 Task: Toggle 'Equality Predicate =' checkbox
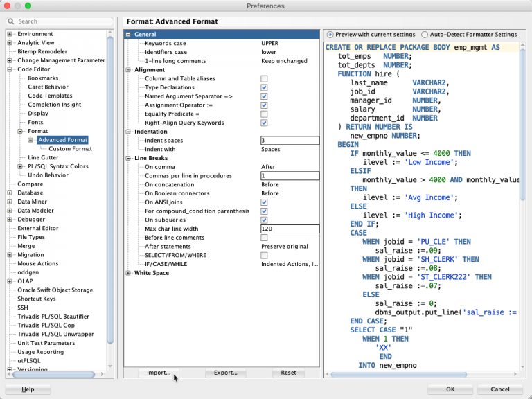(x=264, y=114)
